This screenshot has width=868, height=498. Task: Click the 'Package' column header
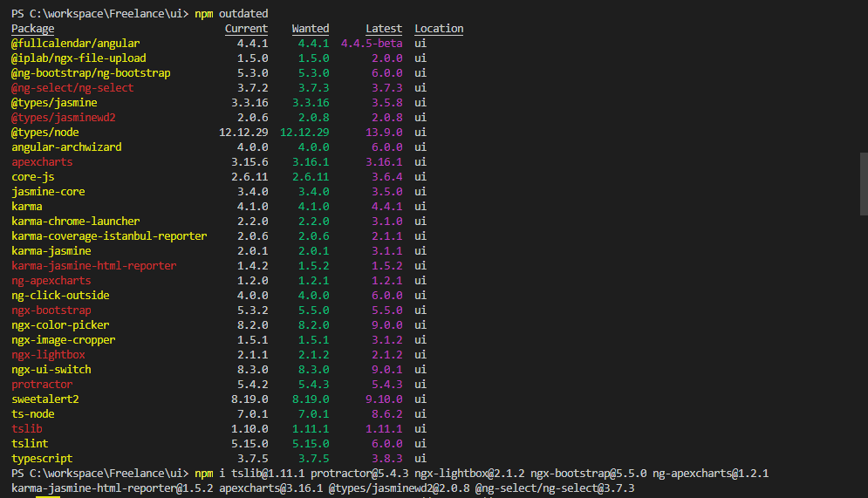pos(32,29)
